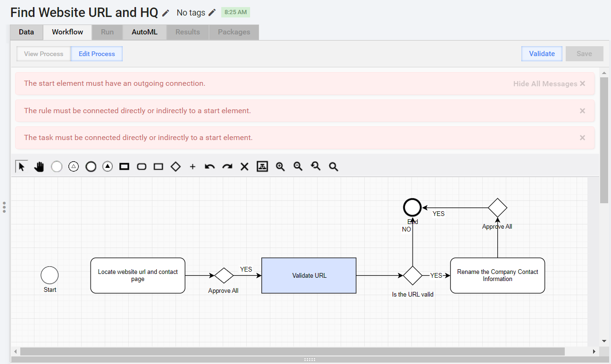Switch to Edit Process mode
The height and width of the screenshot is (364, 611).
click(x=97, y=54)
